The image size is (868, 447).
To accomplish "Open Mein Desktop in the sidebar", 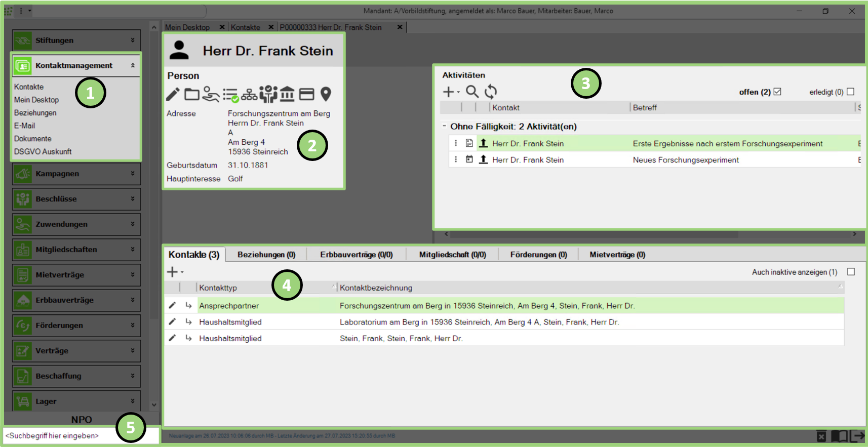I will tap(36, 100).
